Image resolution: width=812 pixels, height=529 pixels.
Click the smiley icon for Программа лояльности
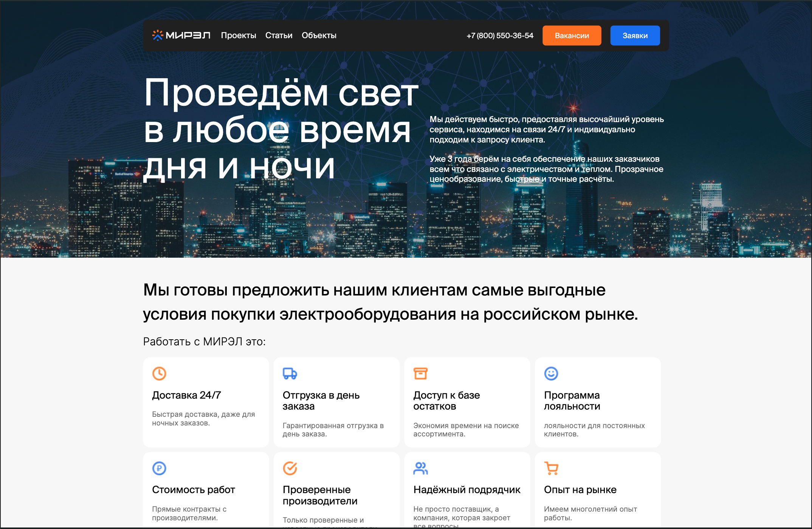[x=551, y=373]
